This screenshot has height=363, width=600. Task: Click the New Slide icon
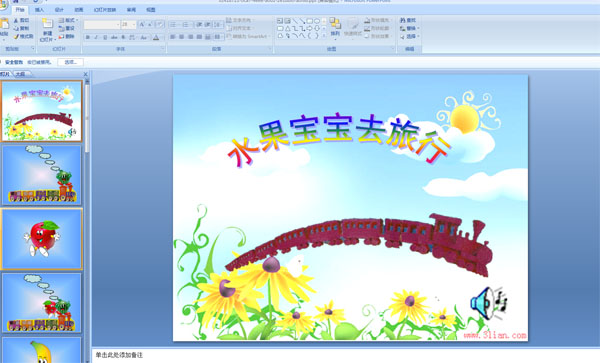pos(47,29)
